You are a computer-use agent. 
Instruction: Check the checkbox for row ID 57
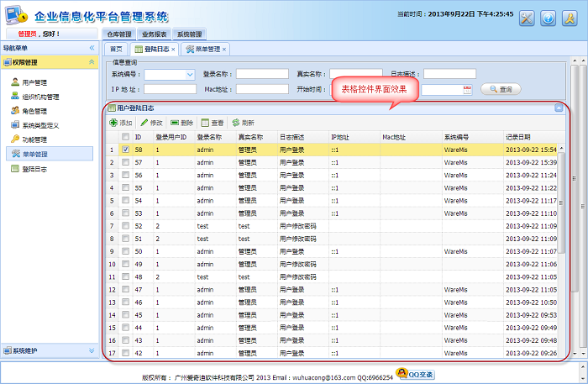pos(126,162)
